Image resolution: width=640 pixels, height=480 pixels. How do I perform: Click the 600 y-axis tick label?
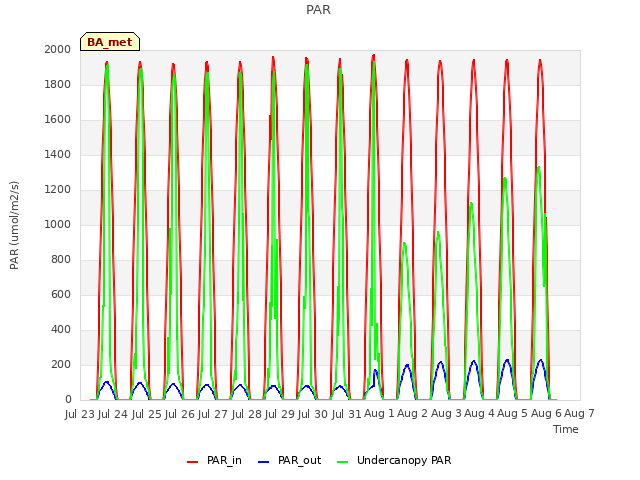(61, 294)
